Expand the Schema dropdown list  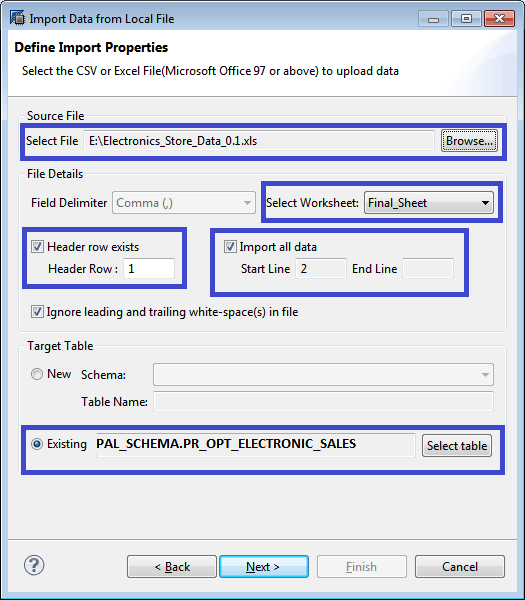tap(323, 374)
